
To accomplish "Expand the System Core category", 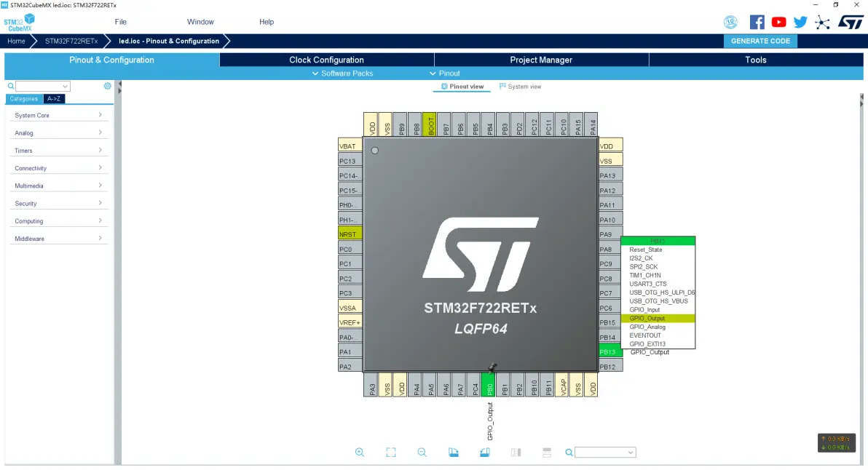I will tap(58, 115).
